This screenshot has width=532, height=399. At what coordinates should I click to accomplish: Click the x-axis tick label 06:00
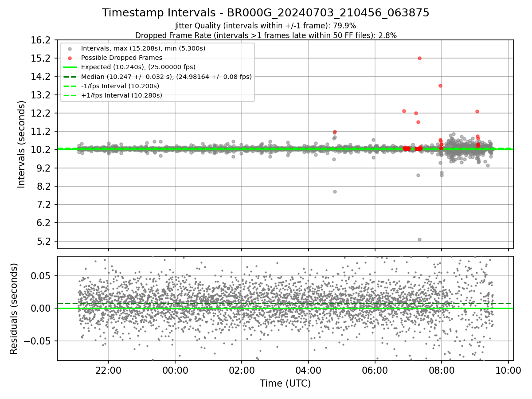375,370
